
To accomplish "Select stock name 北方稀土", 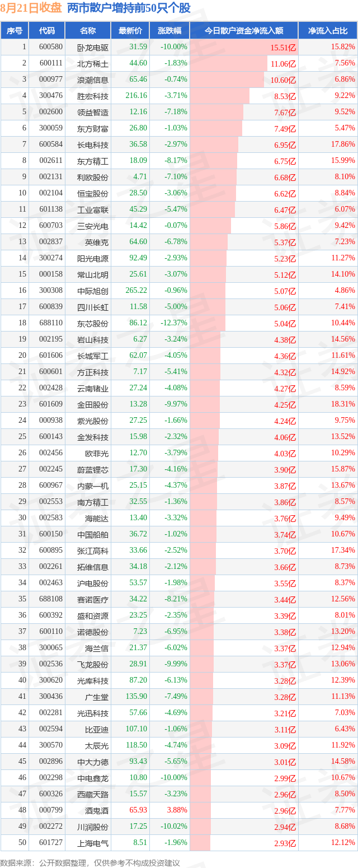I will [x=93, y=63].
